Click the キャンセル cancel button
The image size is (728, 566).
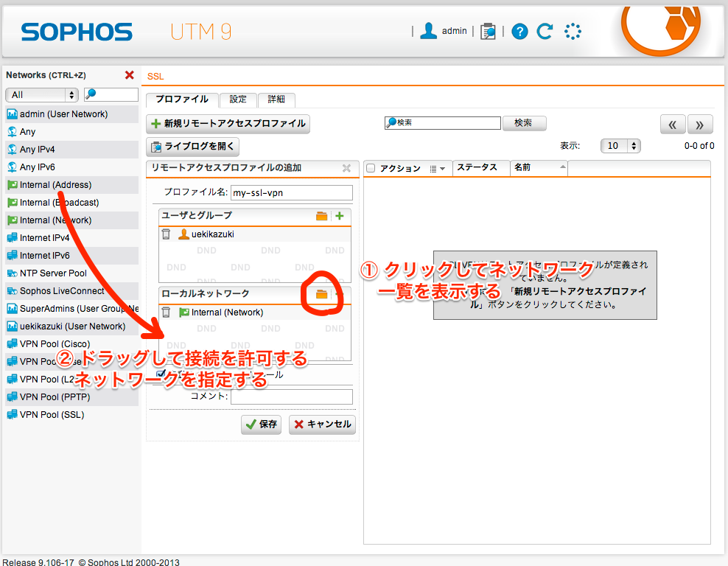click(x=322, y=424)
